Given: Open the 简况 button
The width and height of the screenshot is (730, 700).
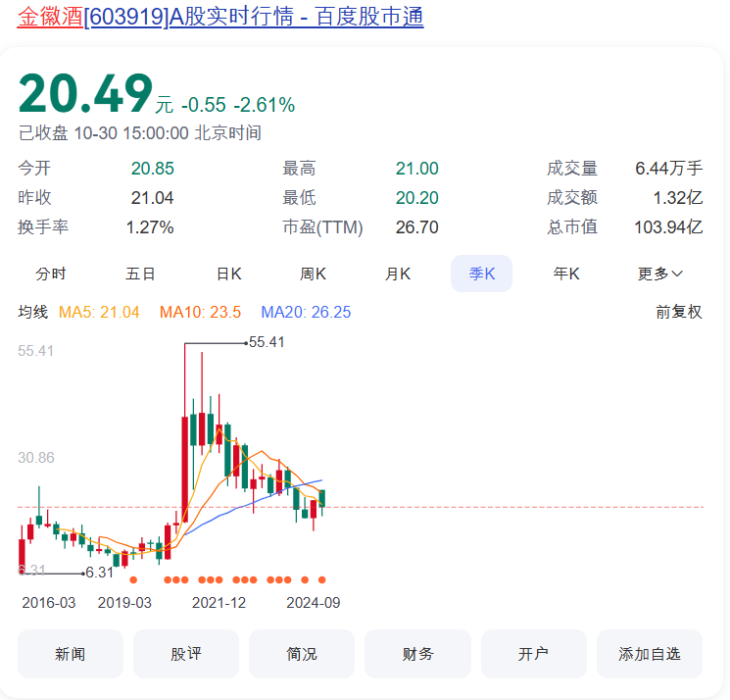Looking at the screenshot, I should [x=302, y=654].
